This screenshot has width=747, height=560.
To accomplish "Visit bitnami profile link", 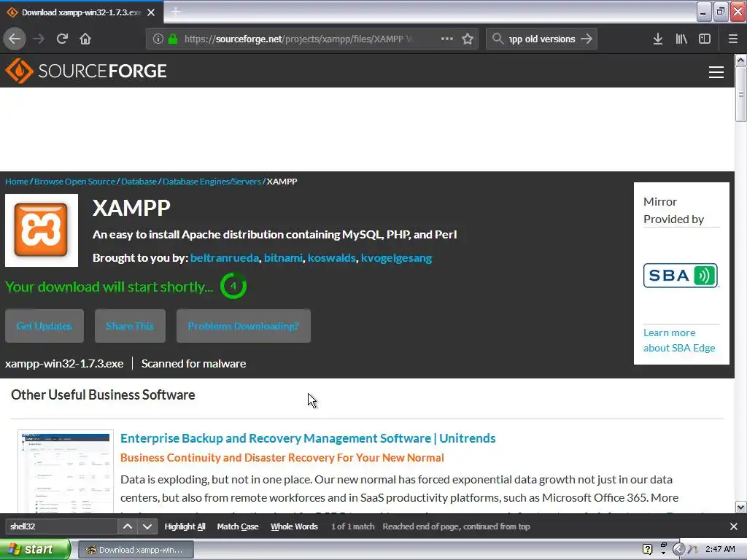I will (x=283, y=258).
